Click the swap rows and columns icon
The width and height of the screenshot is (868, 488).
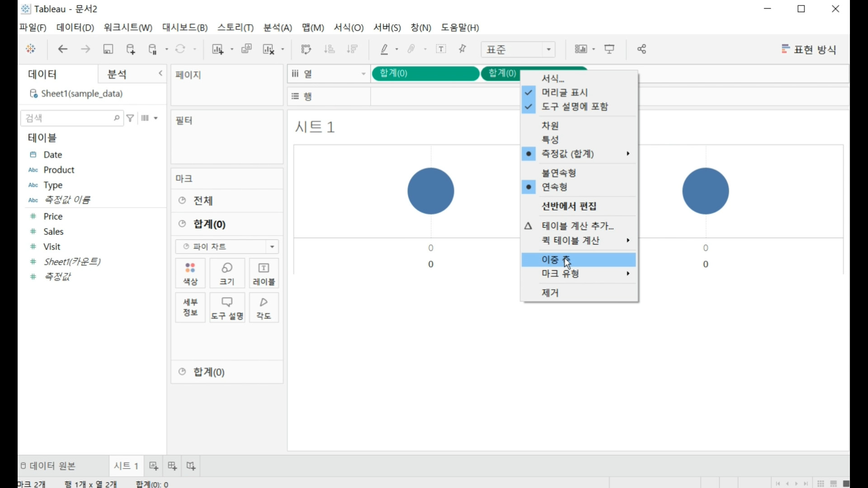(306, 49)
